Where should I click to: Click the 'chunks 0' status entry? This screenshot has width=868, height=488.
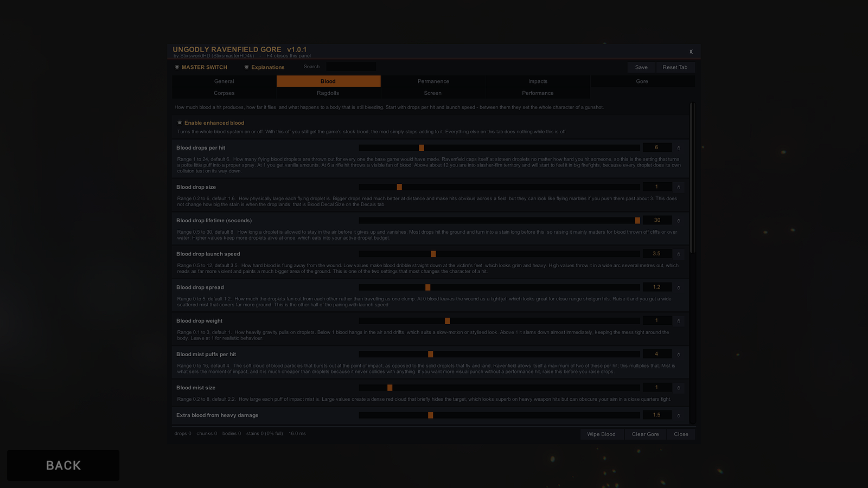[x=207, y=434]
